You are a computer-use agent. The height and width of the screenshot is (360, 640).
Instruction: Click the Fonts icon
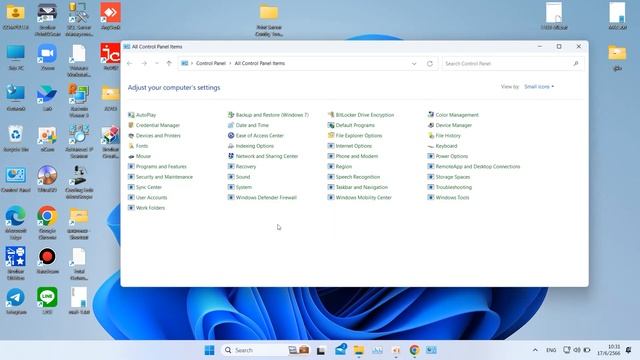tap(131, 146)
